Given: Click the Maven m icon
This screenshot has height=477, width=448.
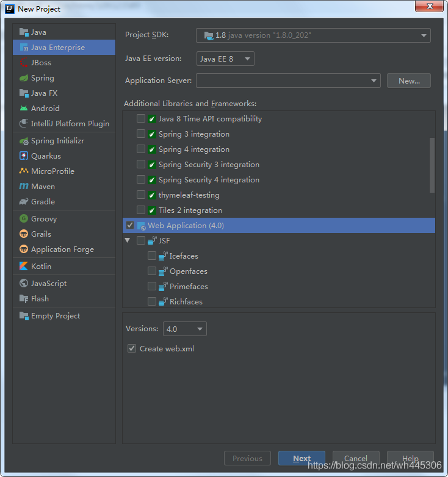Looking at the screenshot, I should [24, 186].
